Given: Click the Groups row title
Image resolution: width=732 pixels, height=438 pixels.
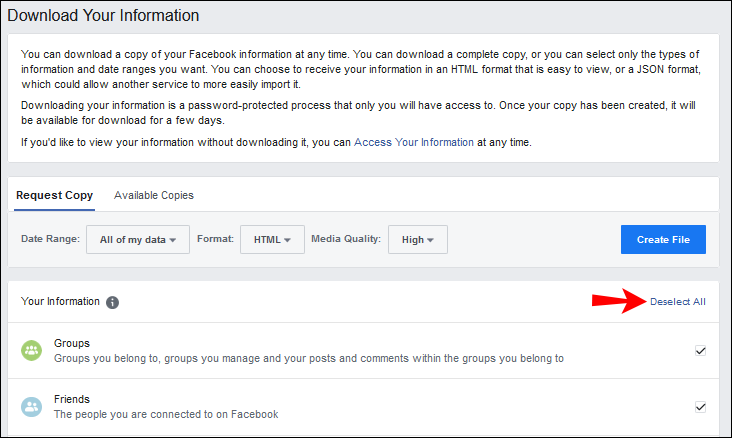Looking at the screenshot, I should (72, 343).
